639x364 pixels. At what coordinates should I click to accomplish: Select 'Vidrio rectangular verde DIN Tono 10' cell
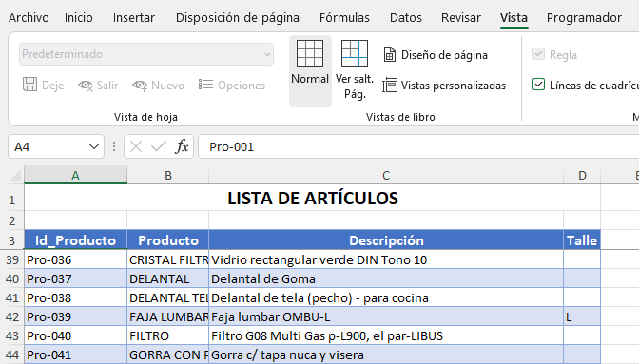[x=386, y=259]
